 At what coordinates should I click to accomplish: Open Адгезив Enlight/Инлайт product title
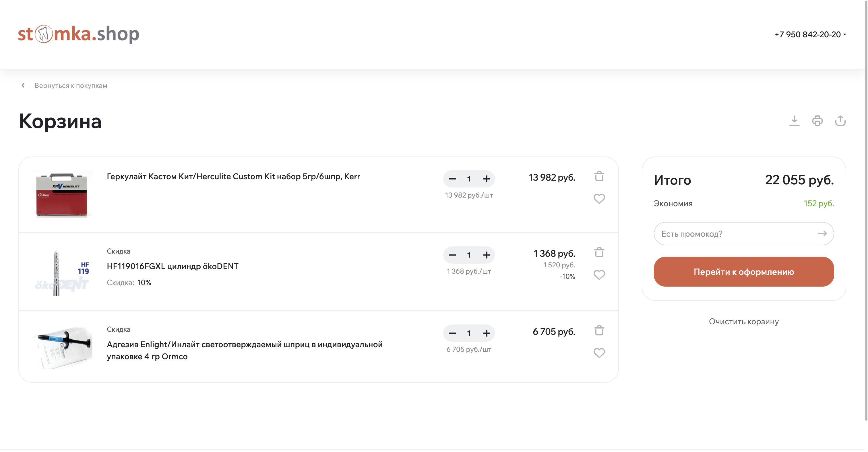pyautogui.click(x=245, y=351)
